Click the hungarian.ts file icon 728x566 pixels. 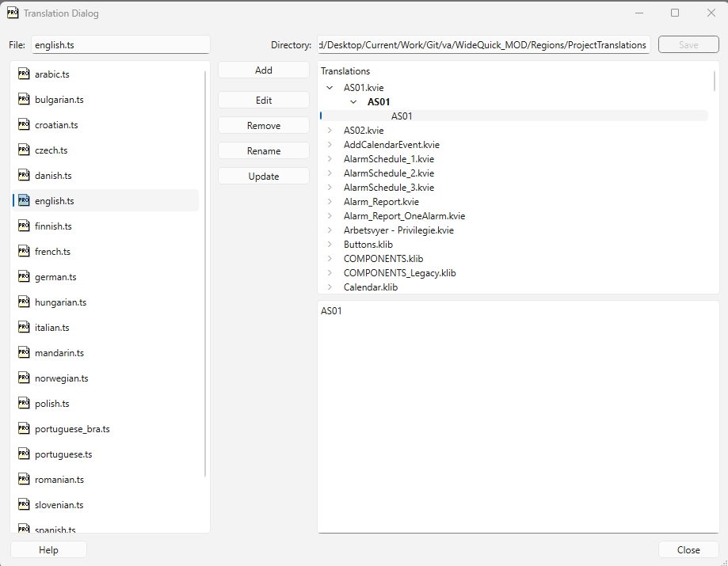pos(24,302)
